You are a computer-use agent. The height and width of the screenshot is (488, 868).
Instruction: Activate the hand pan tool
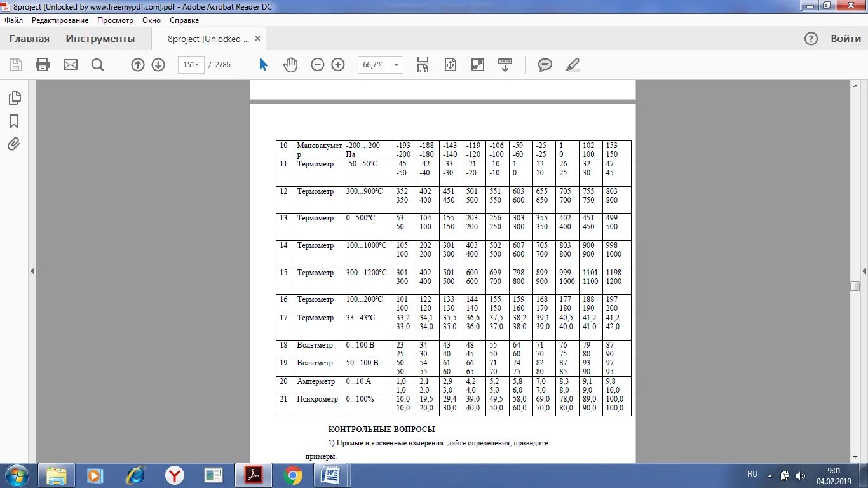pyautogui.click(x=290, y=65)
